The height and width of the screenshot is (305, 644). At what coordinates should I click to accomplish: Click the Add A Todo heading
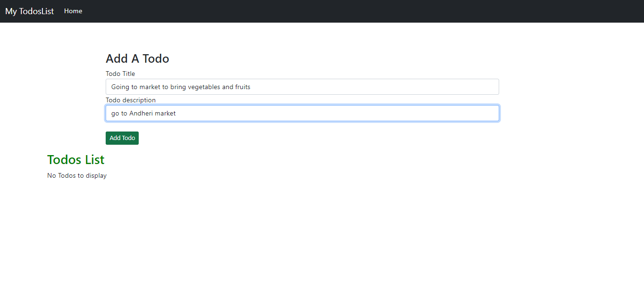pos(137,58)
